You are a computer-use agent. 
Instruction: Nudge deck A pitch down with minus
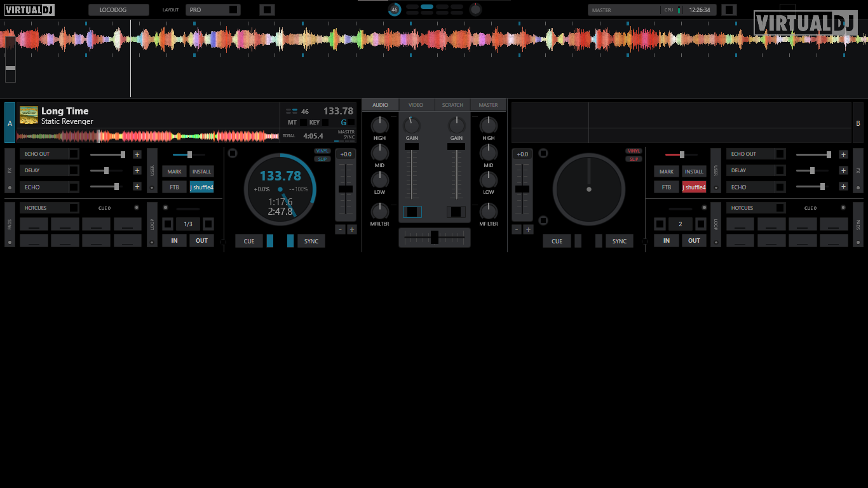(341, 229)
